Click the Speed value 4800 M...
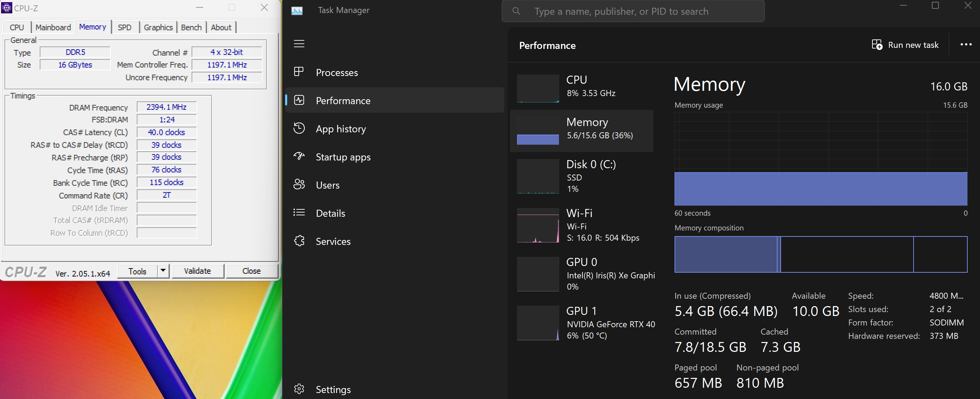Image resolution: width=980 pixels, height=399 pixels. 946,296
